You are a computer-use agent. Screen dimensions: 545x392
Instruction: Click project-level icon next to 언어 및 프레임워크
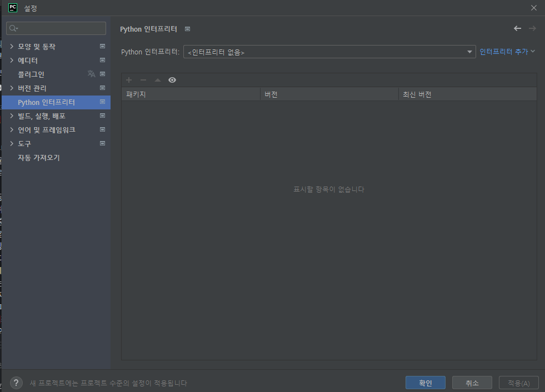[103, 129]
